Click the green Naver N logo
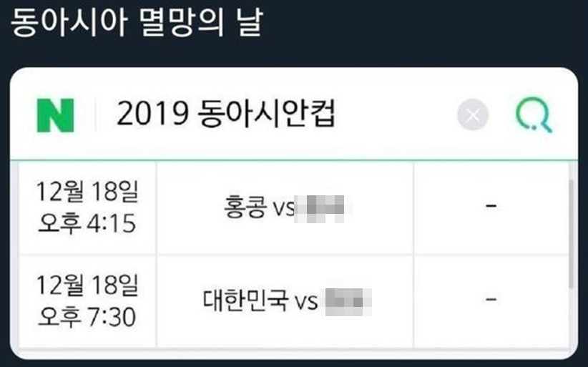 tap(56, 115)
